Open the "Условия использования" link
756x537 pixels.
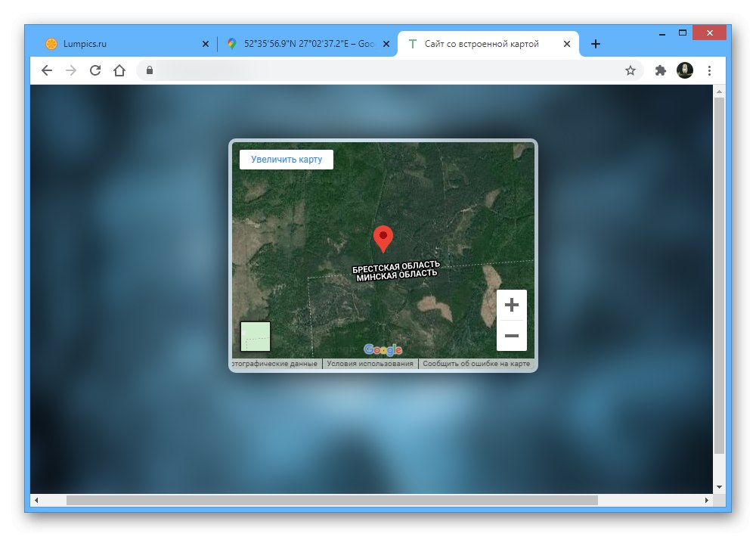(368, 363)
